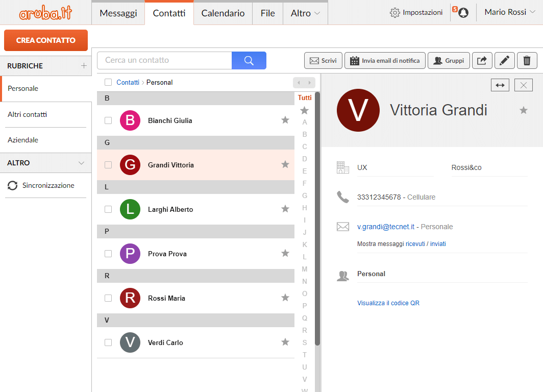Viewport: 543px width, 392px height.
Task: Open the v.grandi@tecnet.it email link
Action: (x=385, y=227)
